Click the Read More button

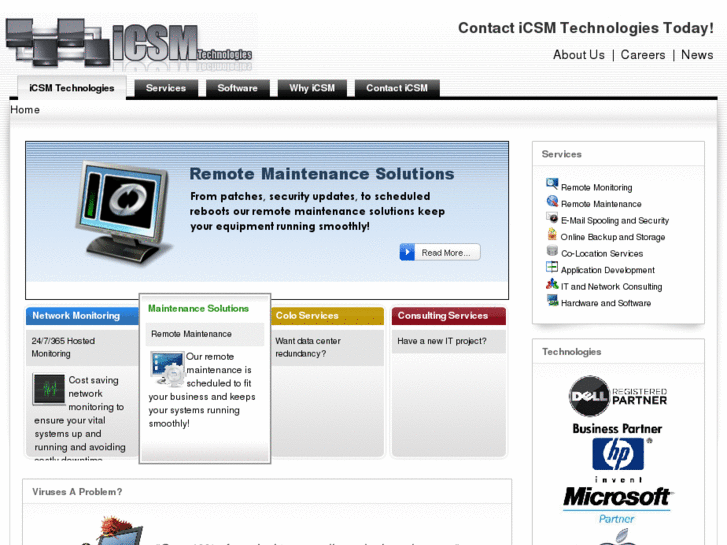tap(440, 252)
